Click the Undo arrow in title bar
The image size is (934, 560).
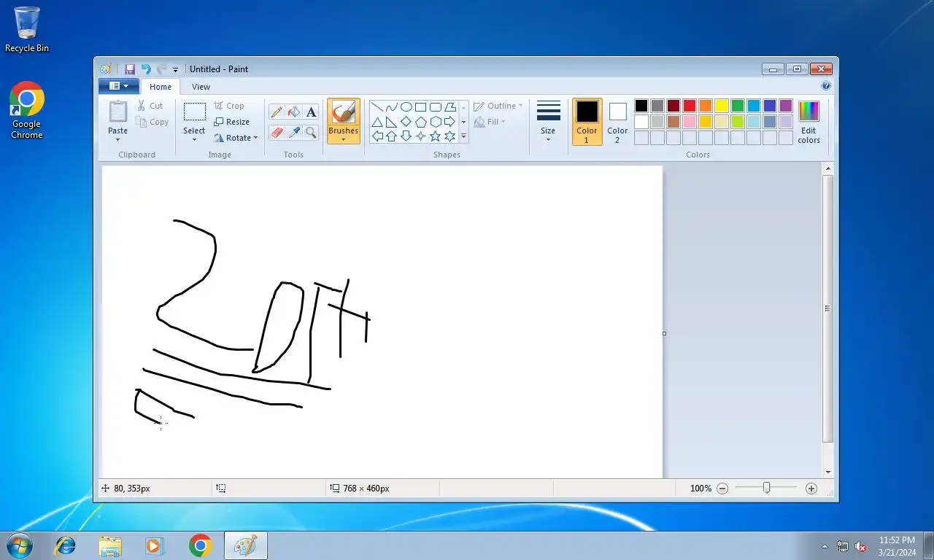[x=146, y=69]
